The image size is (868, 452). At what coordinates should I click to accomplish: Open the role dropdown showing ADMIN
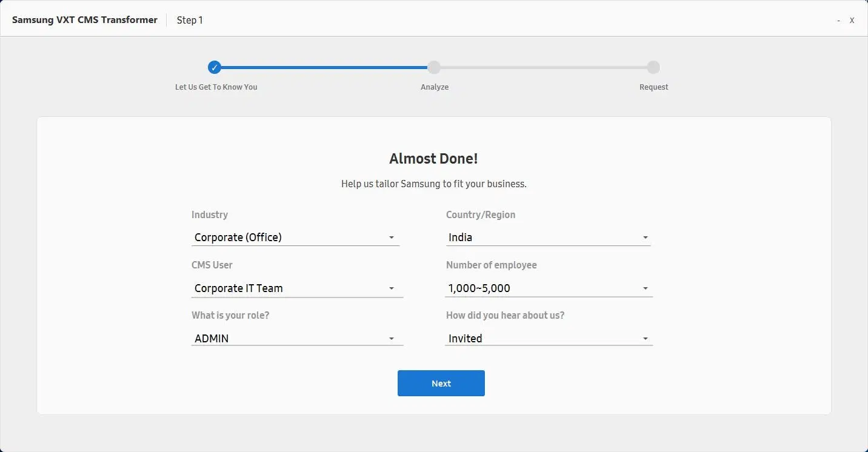click(296, 339)
